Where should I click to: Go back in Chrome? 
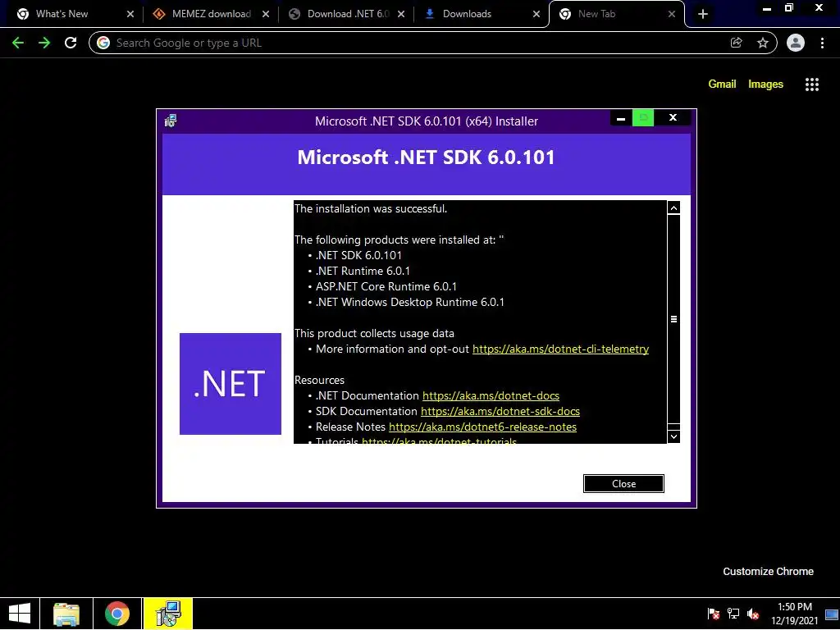coord(18,43)
